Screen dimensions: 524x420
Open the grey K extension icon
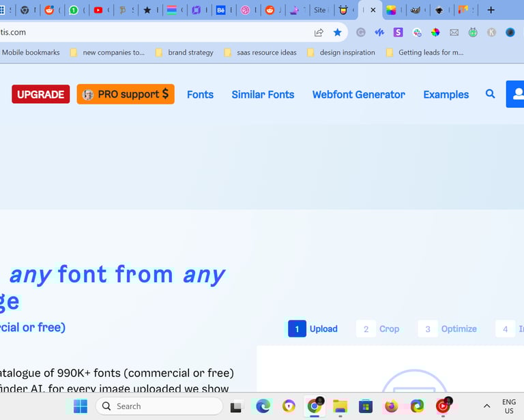491,32
